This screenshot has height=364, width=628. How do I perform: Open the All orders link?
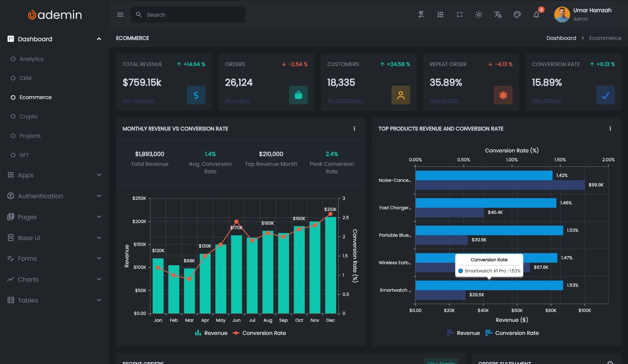(x=237, y=100)
